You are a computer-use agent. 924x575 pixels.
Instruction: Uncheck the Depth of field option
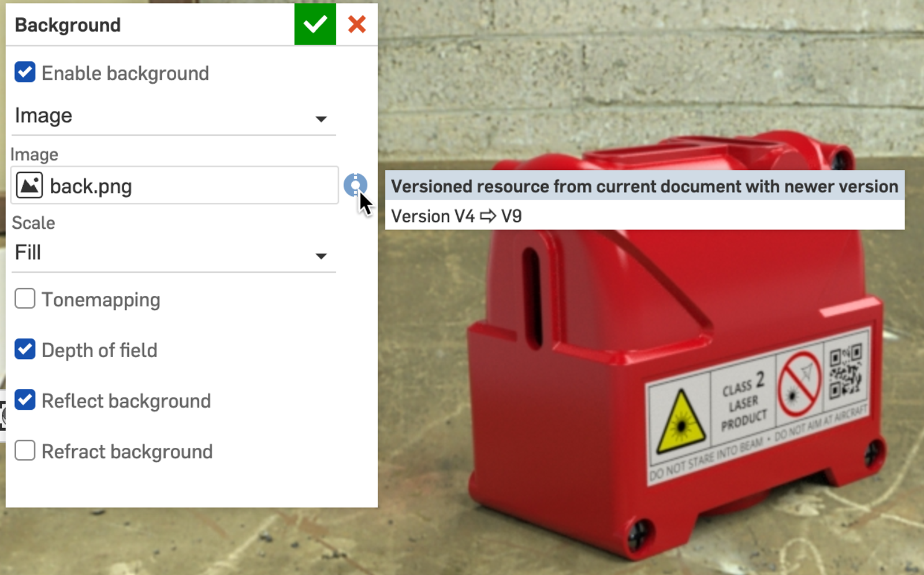coord(25,350)
